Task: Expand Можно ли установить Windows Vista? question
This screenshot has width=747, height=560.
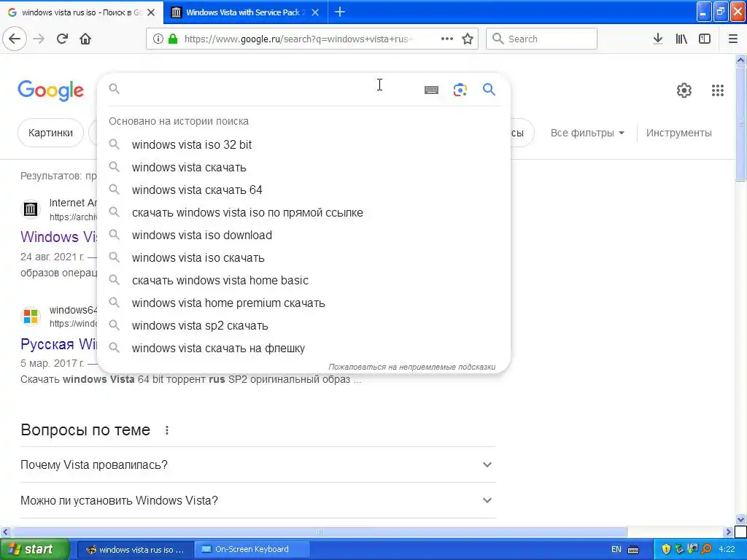Action: tap(258, 500)
